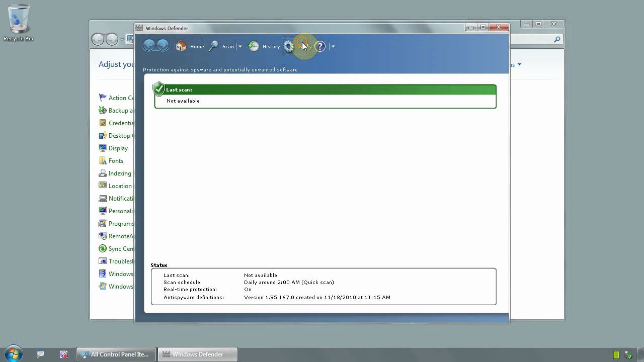Click the 'Scan schedule:' label in Status

183,283
